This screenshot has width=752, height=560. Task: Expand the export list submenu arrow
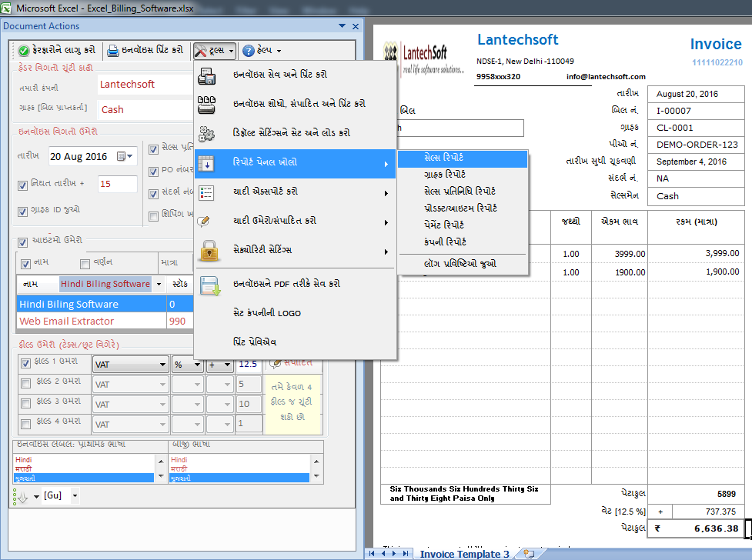[x=386, y=193]
